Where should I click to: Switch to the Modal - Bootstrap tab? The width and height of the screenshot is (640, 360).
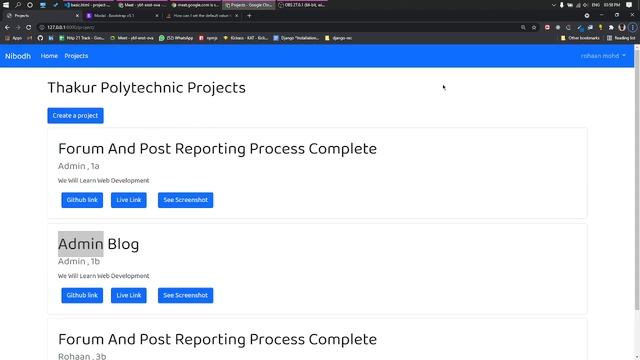(121, 16)
